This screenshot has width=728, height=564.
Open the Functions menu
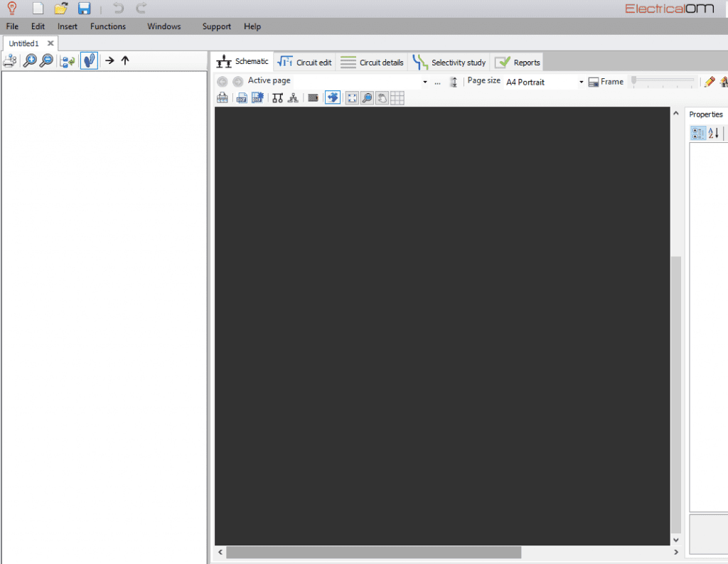click(x=108, y=26)
